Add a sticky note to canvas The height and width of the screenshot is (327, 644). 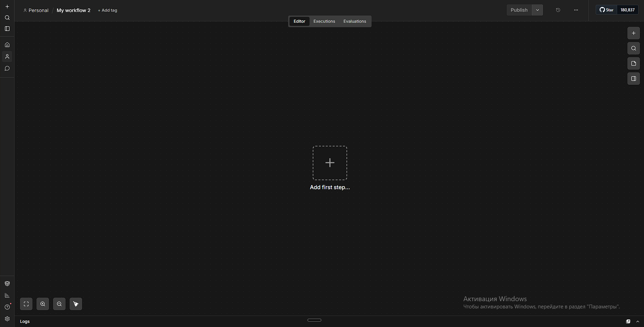(633, 63)
